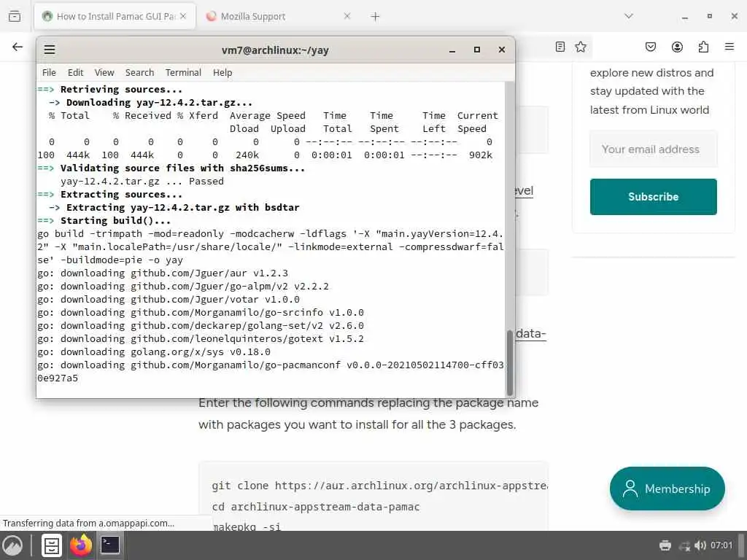Image resolution: width=747 pixels, height=560 pixels.
Task: Switch to Mozilla Support tab
Action: coord(279,16)
